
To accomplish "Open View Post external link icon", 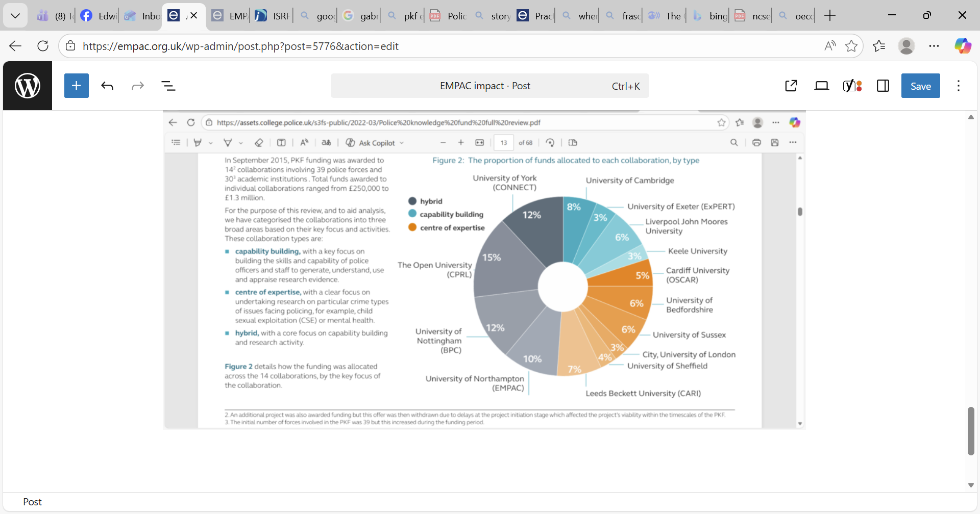I will (x=791, y=86).
